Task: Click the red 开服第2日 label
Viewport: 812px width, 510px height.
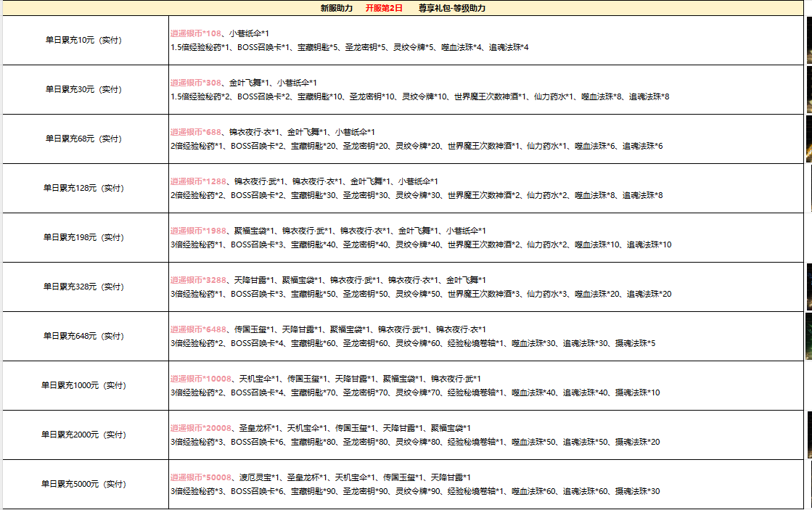Action: point(385,8)
